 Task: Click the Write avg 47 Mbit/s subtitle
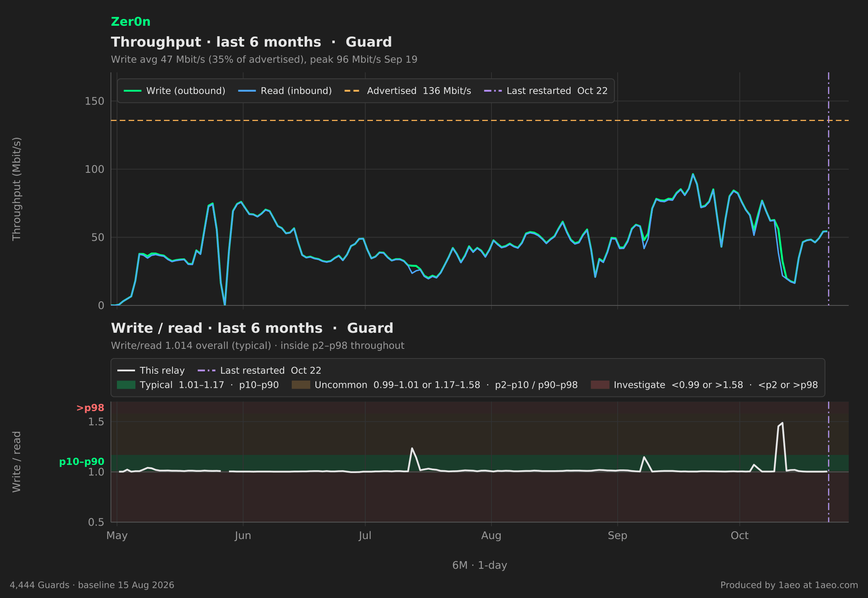264,59
